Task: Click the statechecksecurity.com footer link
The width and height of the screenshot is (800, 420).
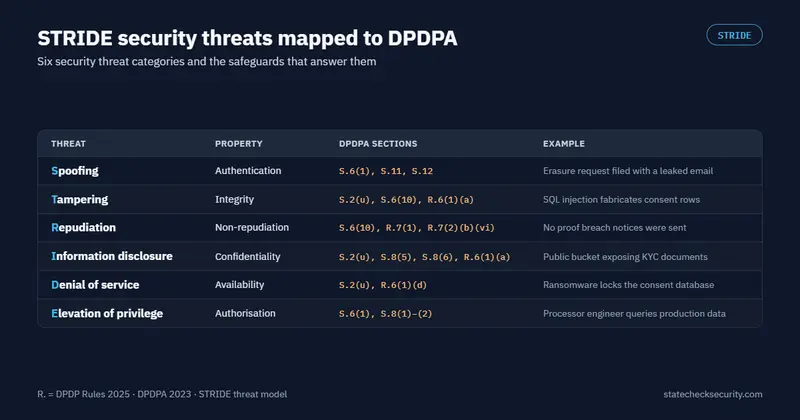Action: point(713,394)
